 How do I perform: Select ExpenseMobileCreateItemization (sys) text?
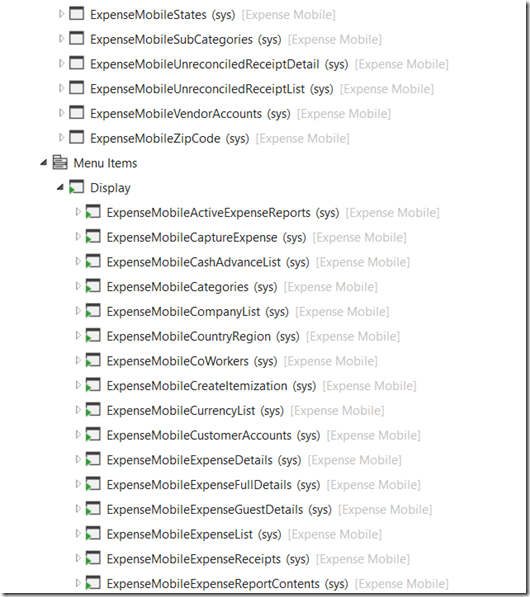(212, 386)
